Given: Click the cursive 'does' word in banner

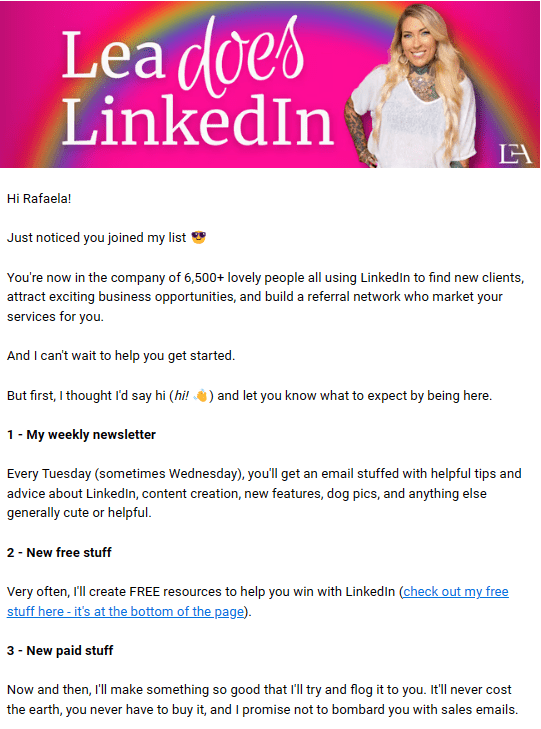Looking at the screenshot, I should (x=242, y=55).
